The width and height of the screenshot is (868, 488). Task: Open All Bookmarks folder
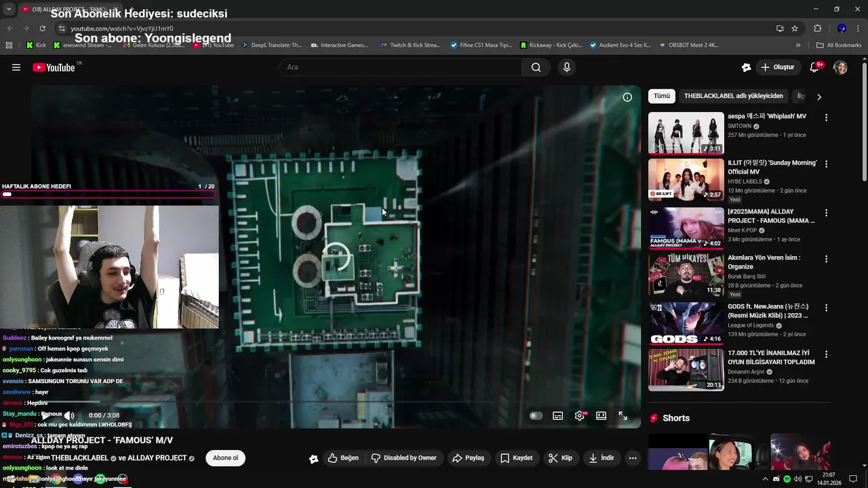[839, 45]
